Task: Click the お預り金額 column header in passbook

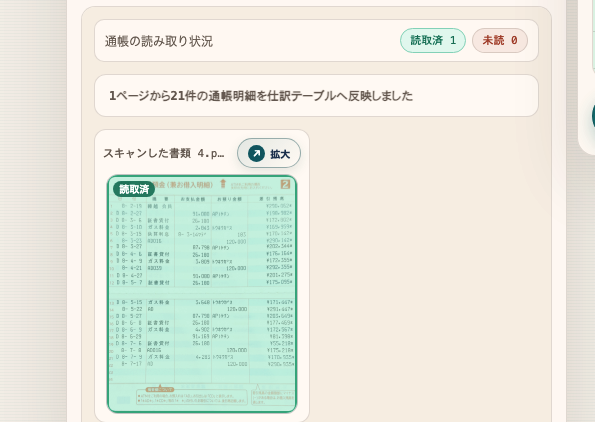Action: pyautogui.click(x=230, y=199)
